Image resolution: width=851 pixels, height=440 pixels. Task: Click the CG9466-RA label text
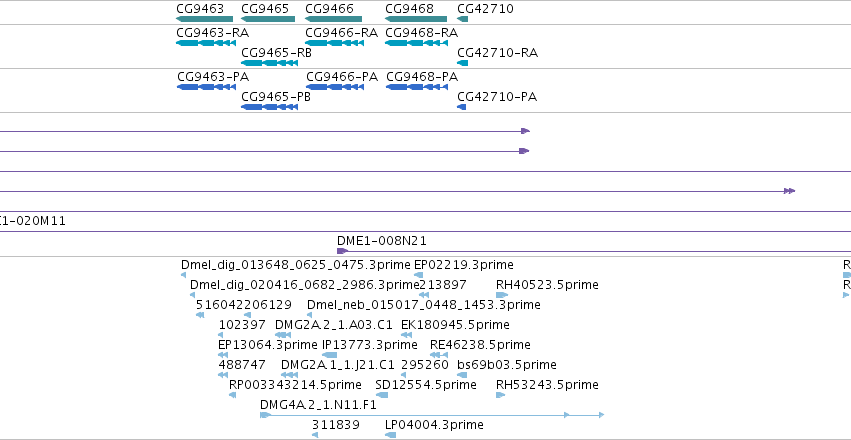coord(341,33)
